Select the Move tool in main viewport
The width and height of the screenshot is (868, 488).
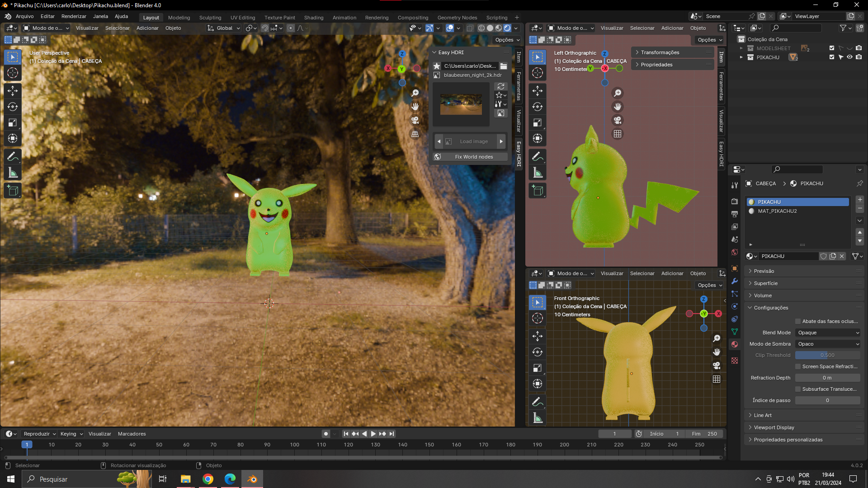(13, 91)
